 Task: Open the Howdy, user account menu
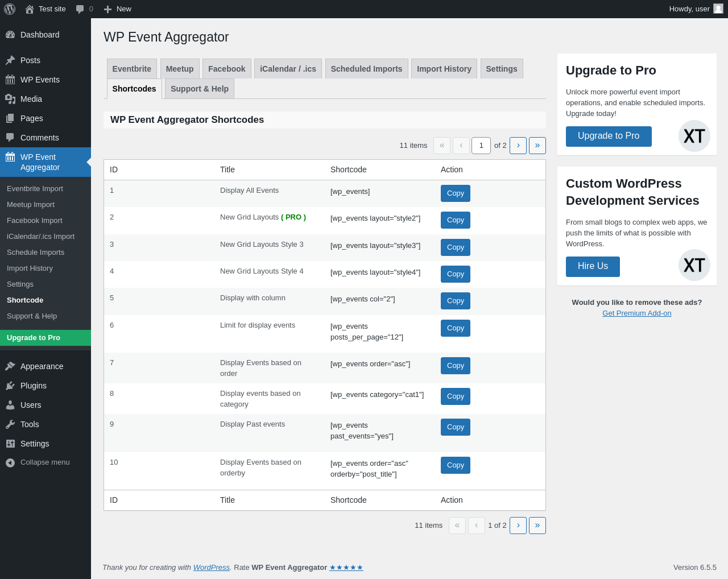(696, 9)
